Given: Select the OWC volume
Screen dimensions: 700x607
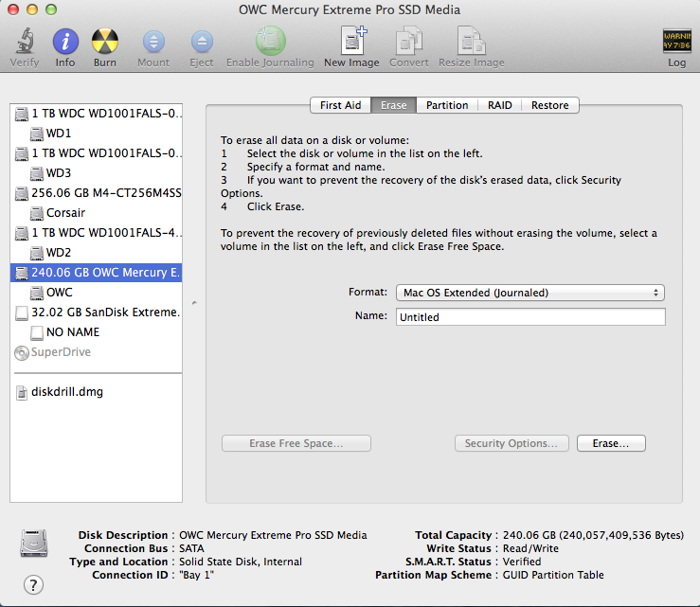Looking at the screenshot, I should click(x=96, y=293).
